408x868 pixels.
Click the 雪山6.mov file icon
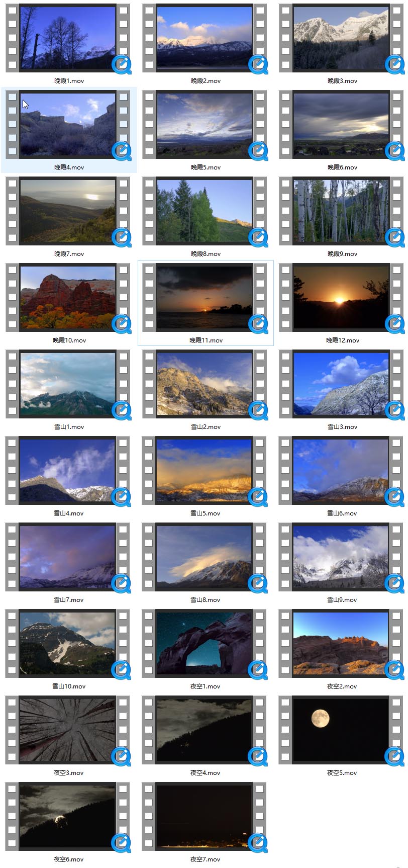(x=341, y=471)
